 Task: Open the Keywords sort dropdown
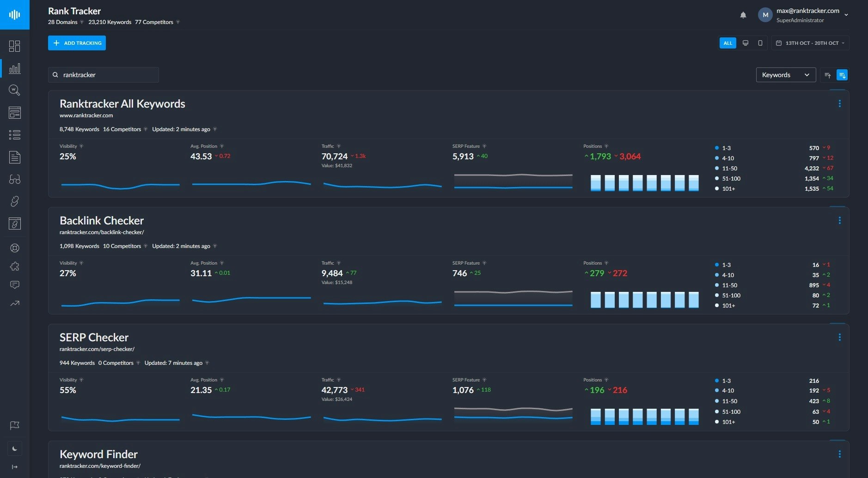click(786, 75)
